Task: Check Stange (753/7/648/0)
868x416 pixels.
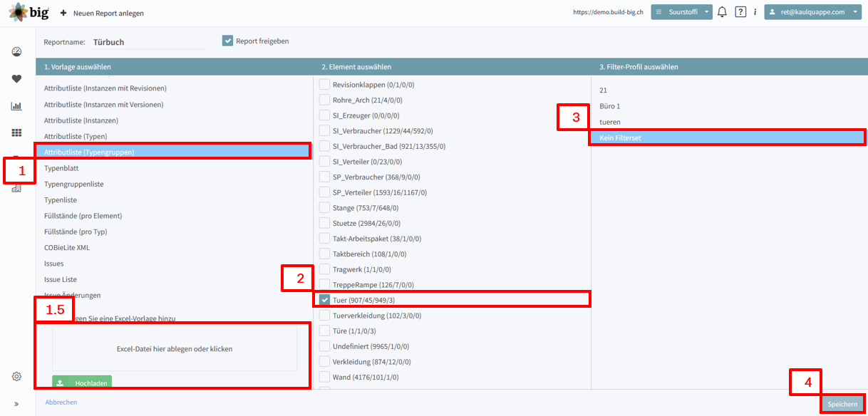Action: click(x=324, y=208)
